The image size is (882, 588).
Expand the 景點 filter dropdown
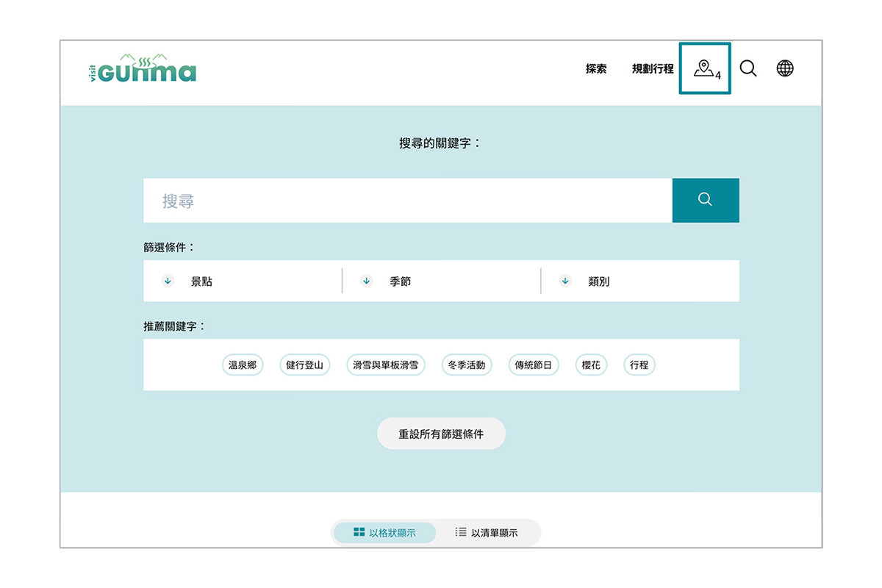coord(243,281)
